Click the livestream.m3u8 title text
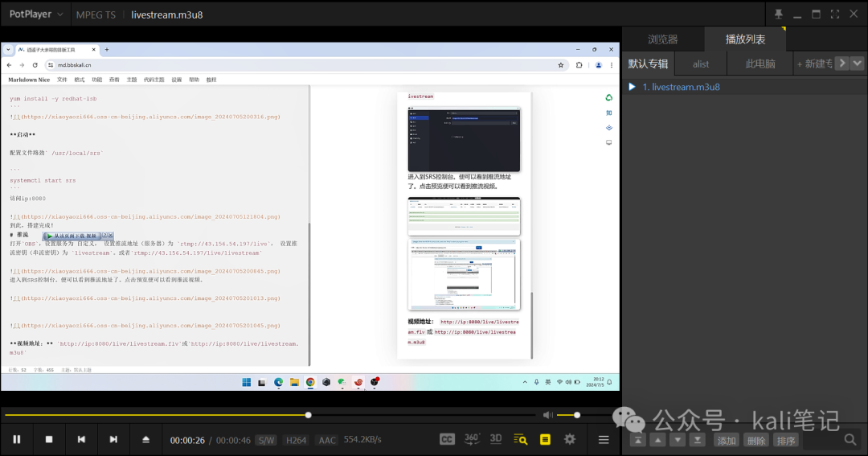This screenshot has width=868, height=456. [166, 15]
